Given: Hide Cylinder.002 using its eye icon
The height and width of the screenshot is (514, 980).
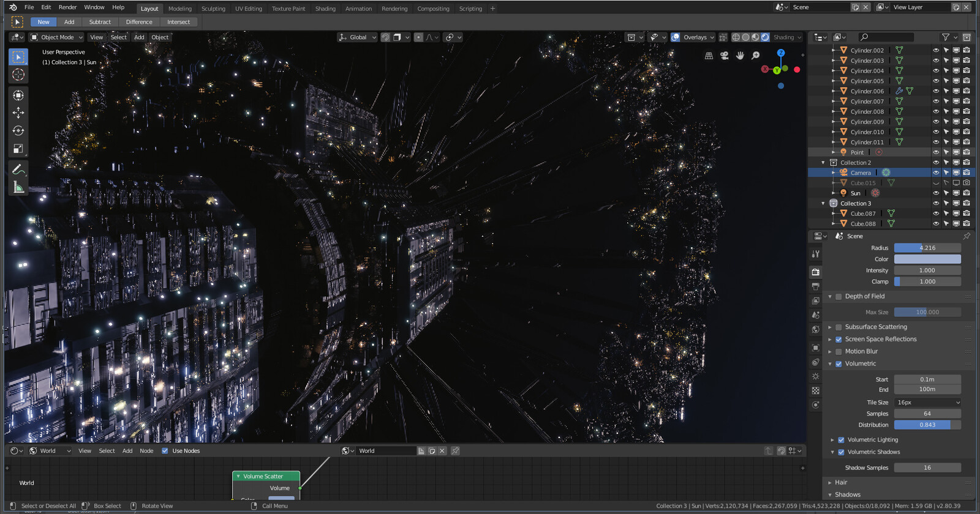Looking at the screenshot, I should (936, 50).
